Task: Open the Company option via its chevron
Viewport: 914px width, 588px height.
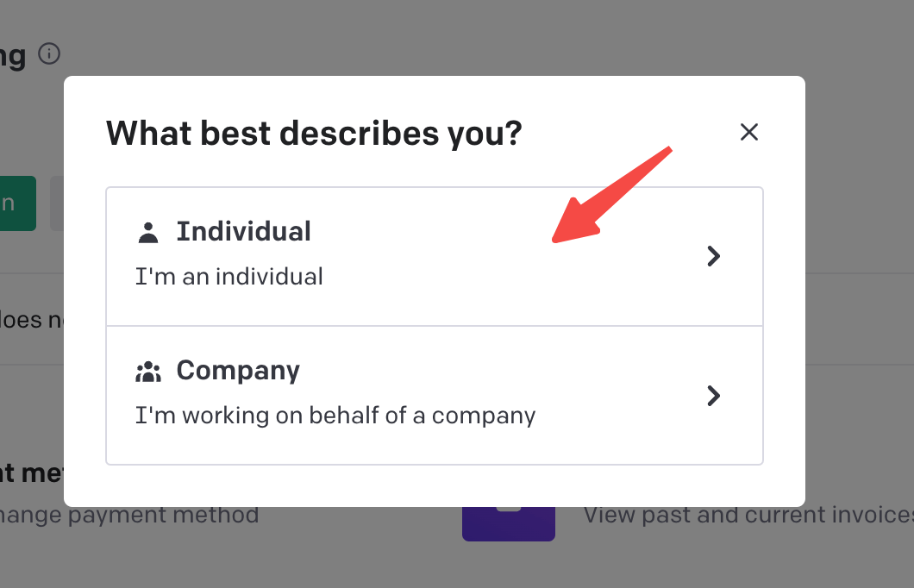Action: click(x=713, y=396)
